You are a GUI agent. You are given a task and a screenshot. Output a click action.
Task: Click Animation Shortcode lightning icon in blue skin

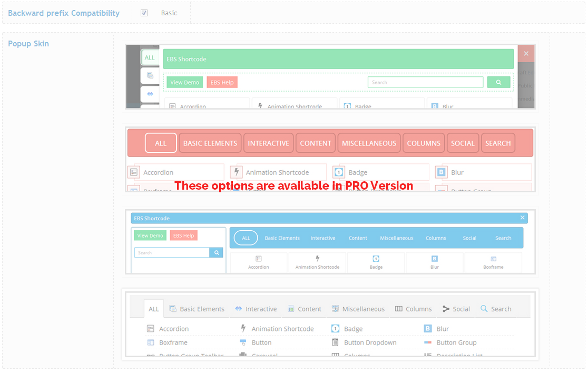(317, 259)
